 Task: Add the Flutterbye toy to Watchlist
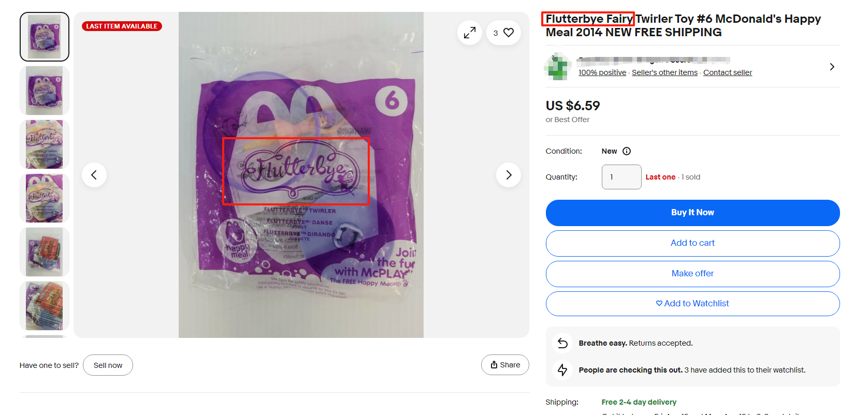point(692,304)
